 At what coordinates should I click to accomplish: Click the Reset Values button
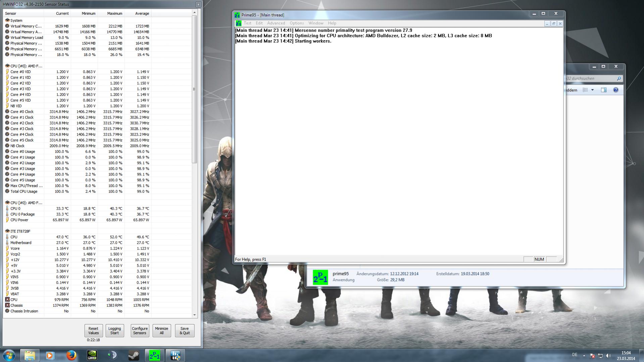[x=93, y=331]
